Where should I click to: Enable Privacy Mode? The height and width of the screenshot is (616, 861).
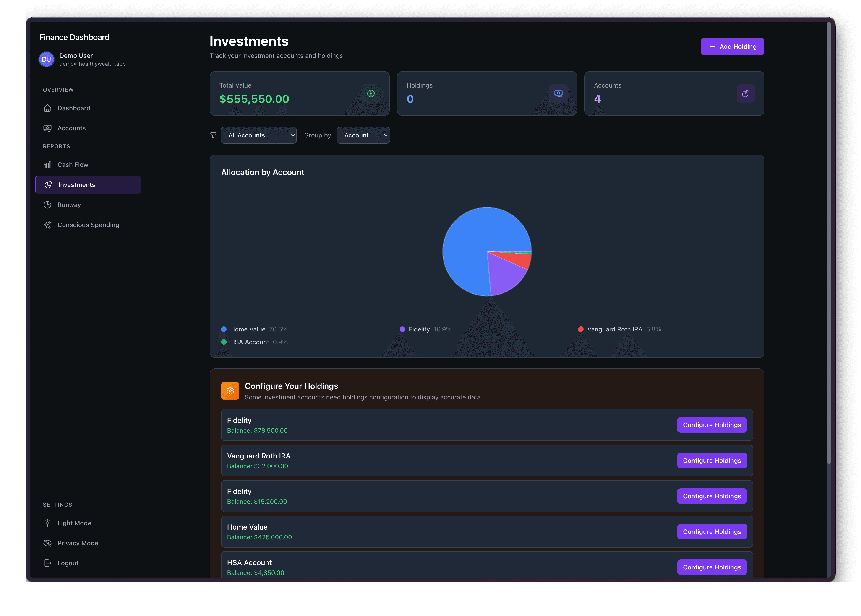tap(78, 543)
